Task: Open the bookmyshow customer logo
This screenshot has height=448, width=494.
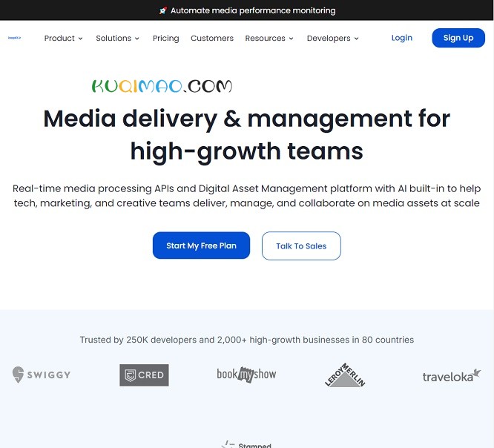Action: pos(246,375)
